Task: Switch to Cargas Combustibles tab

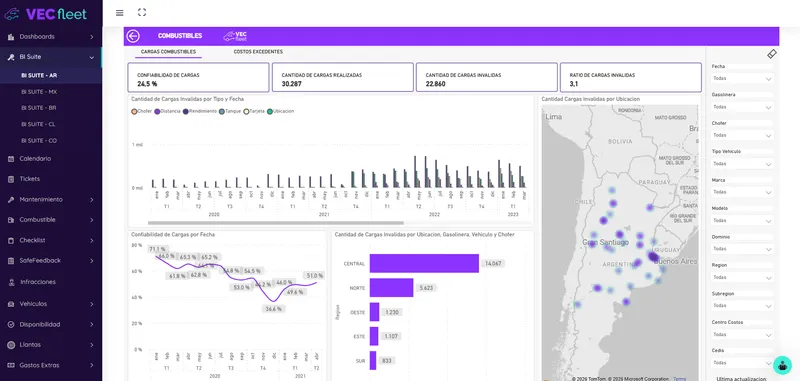Action: point(168,52)
